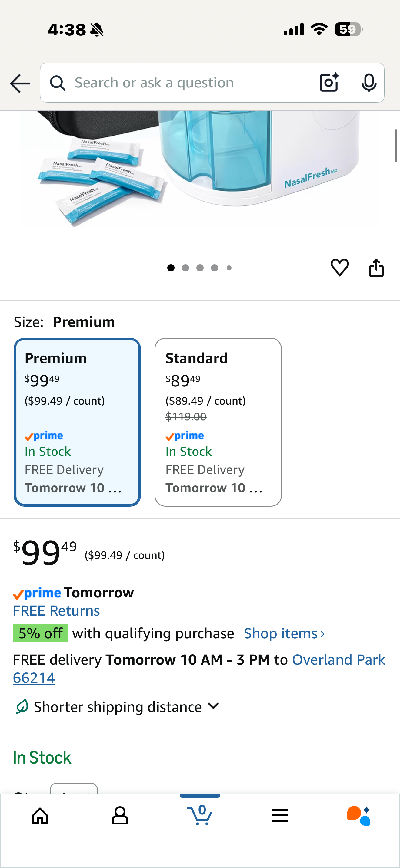Tap the microphone voice search icon

pos(368,83)
